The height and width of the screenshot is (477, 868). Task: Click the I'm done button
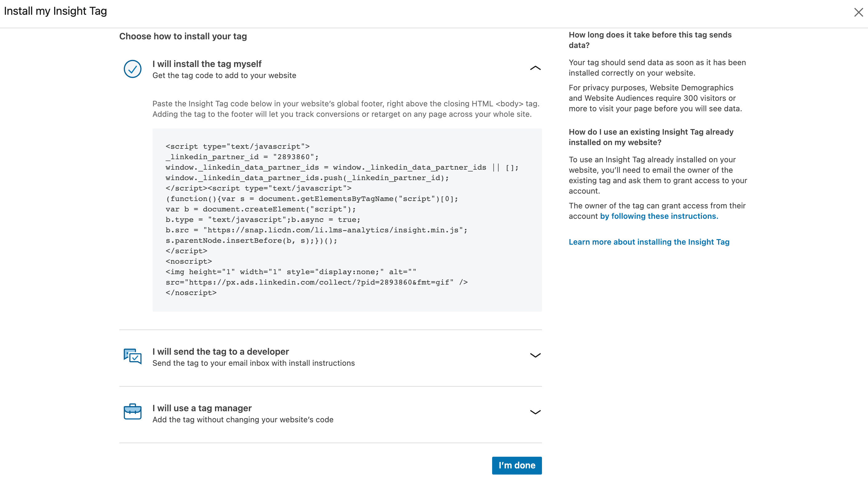pos(516,466)
